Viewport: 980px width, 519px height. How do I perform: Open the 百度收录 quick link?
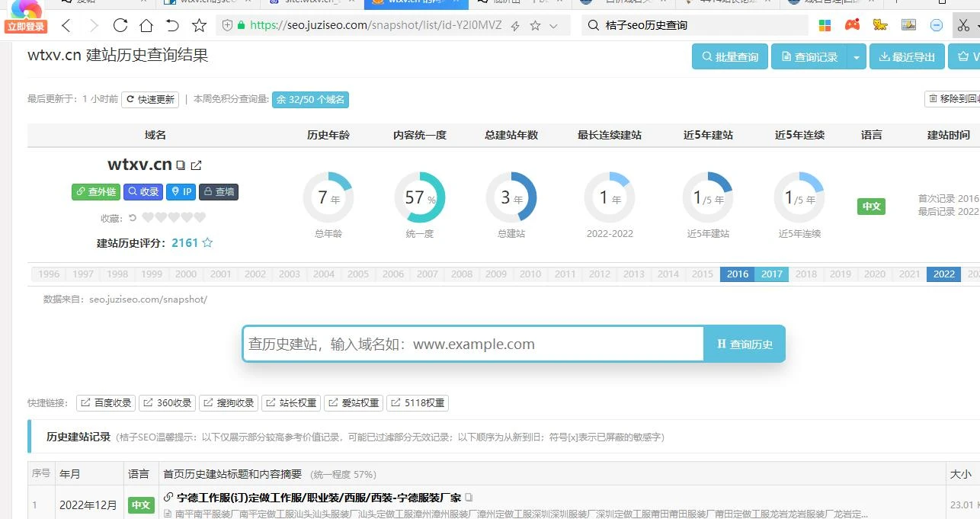point(106,403)
